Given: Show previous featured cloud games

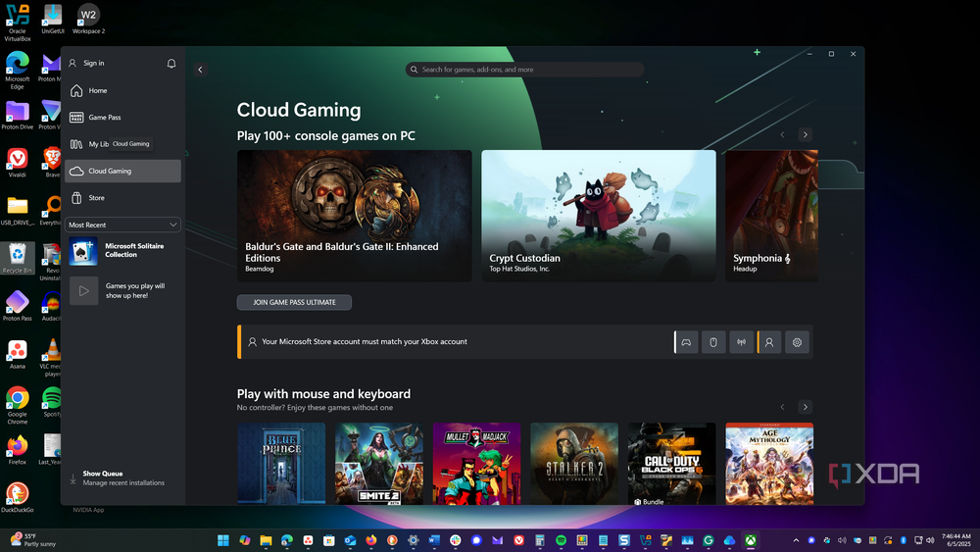Looking at the screenshot, I should [782, 134].
